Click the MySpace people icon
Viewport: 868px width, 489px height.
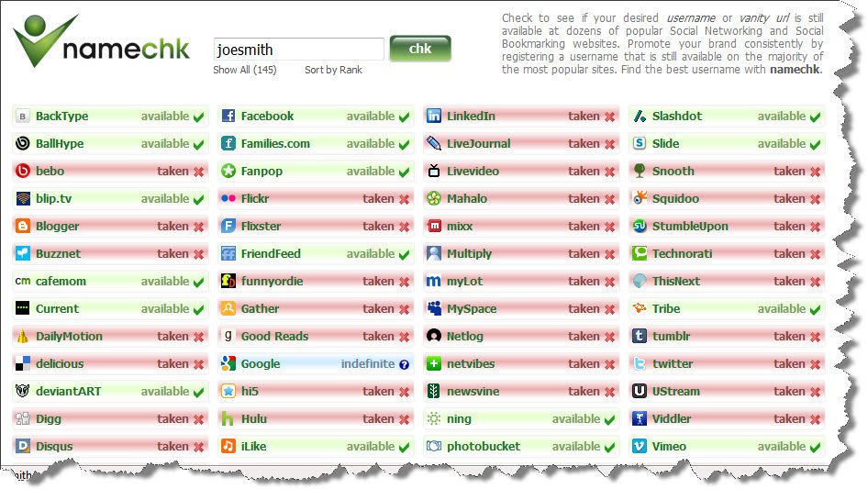pyautogui.click(x=434, y=308)
